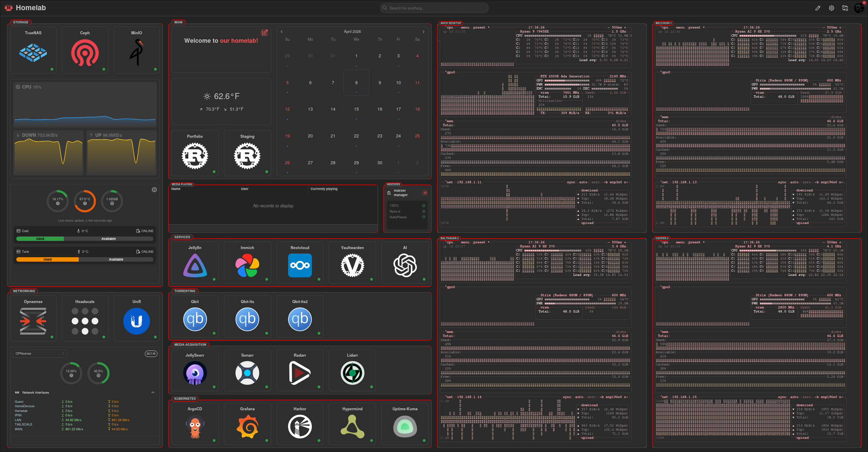
Task: Open settings gear in top bar
Action: click(x=831, y=8)
